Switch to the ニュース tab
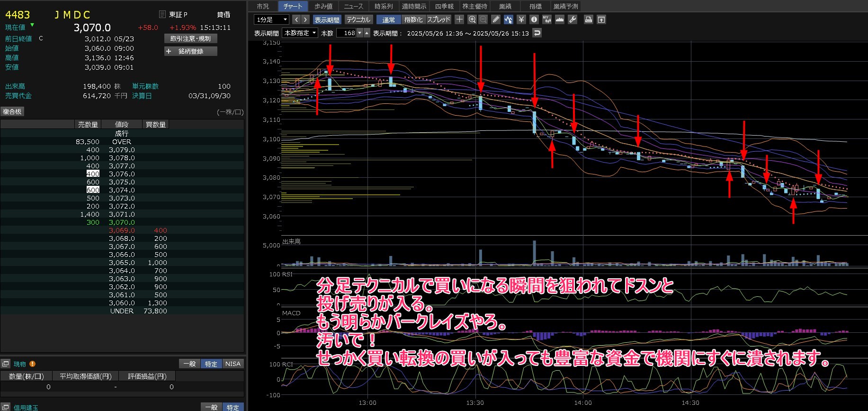The width and height of the screenshot is (868, 411). coord(354,6)
